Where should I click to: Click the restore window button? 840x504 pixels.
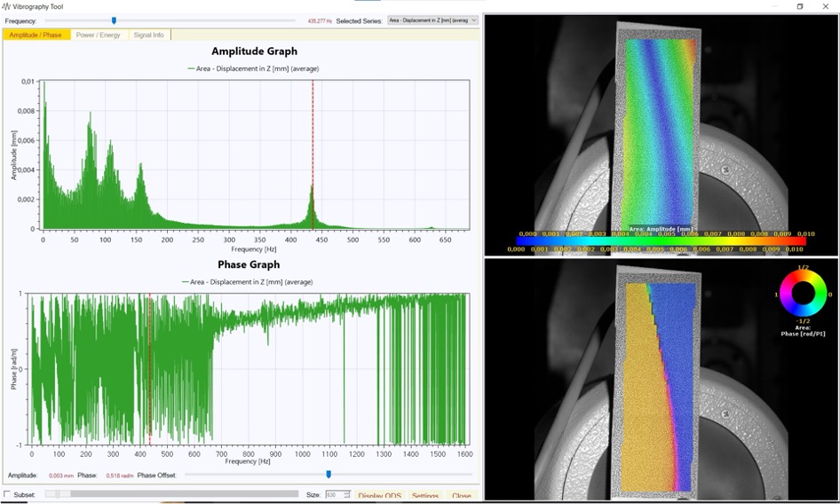[799, 6]
